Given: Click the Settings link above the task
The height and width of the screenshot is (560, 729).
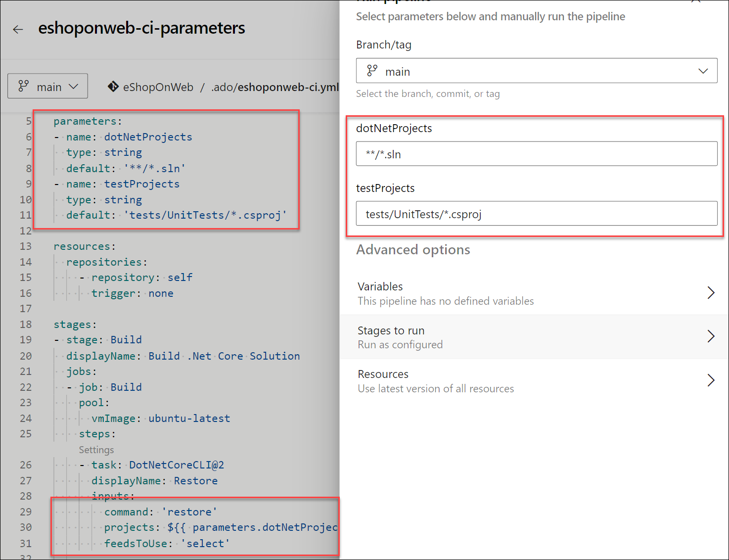Looking at the screenshot, I should [x=96, y=450].
